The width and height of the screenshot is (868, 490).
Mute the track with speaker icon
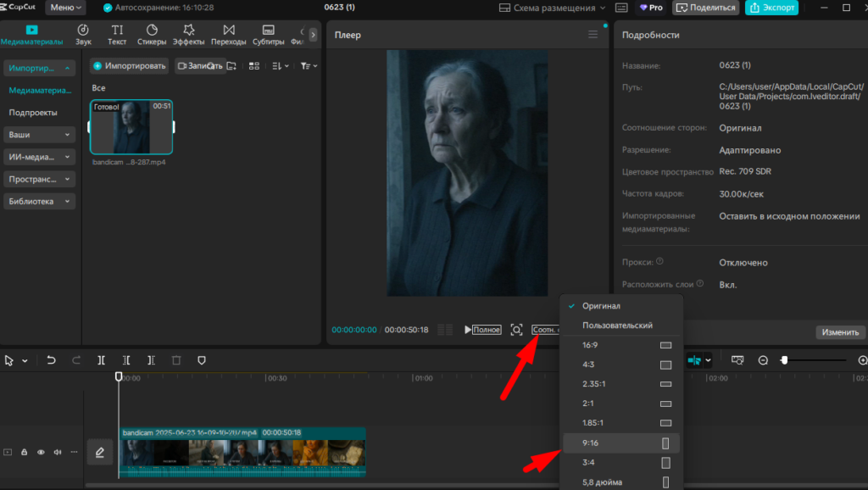coord(58,453)
